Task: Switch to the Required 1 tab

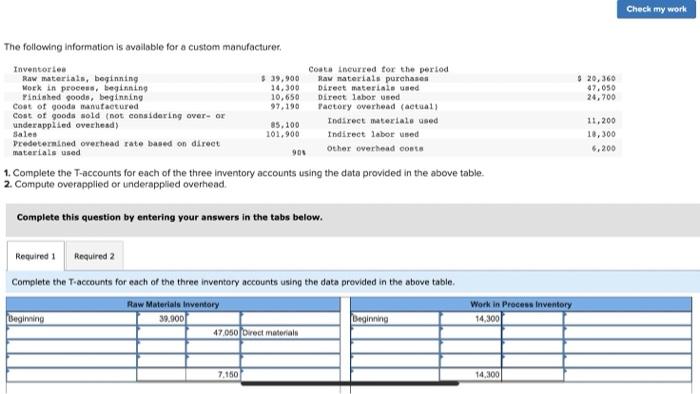Action: 36,256
